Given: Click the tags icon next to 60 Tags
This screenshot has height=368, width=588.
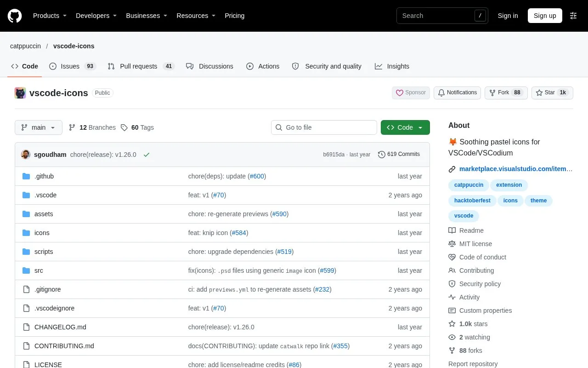Looking at the screenshot, I should [x=124, y=127].
